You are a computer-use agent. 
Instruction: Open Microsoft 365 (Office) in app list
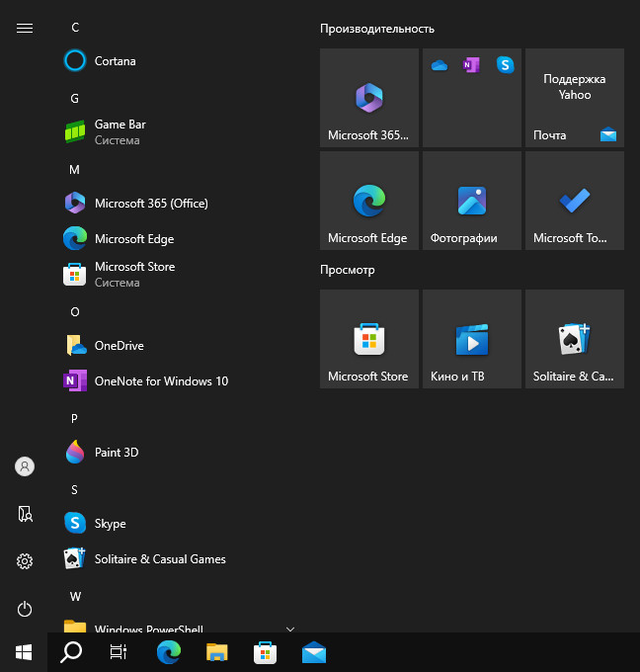(178, 204)
